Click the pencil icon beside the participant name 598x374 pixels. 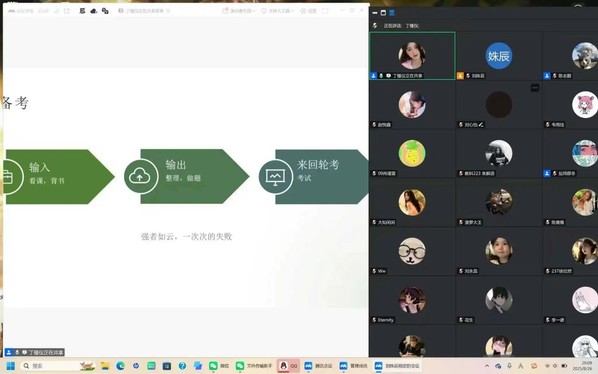pyautogui.click(x=481, y=125)
